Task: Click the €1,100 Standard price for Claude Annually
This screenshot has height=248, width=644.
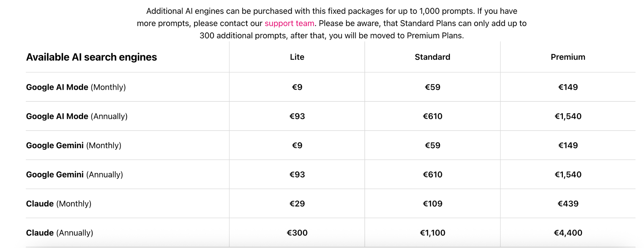Action: (432, 233)
